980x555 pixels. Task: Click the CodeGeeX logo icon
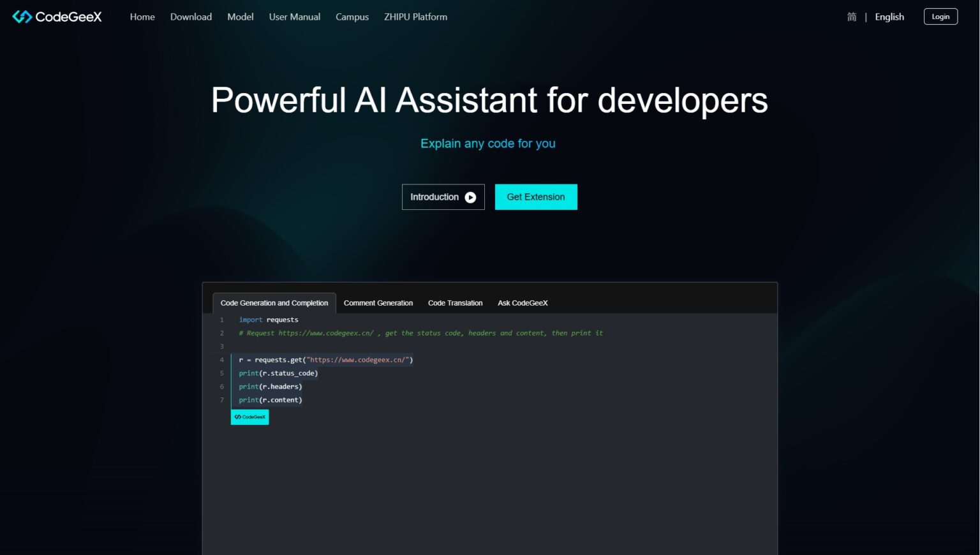coord(21,17)
